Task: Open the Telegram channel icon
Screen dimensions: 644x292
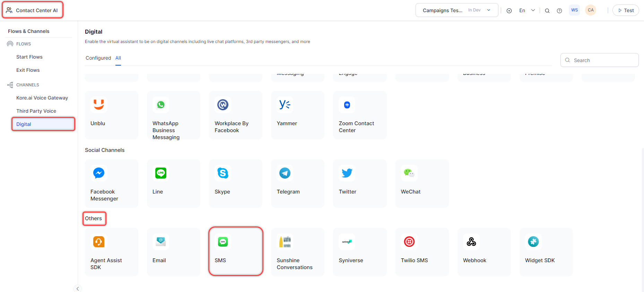Action: tap(285, 173)
